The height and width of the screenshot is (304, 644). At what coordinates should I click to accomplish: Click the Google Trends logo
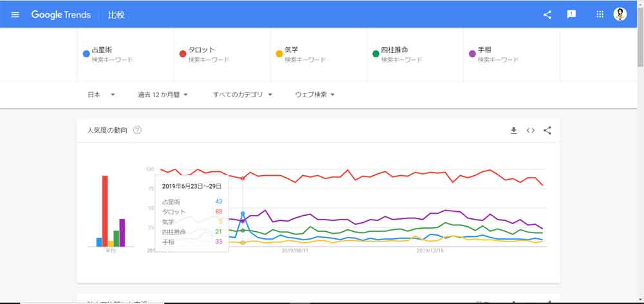[x=61, y=15]
